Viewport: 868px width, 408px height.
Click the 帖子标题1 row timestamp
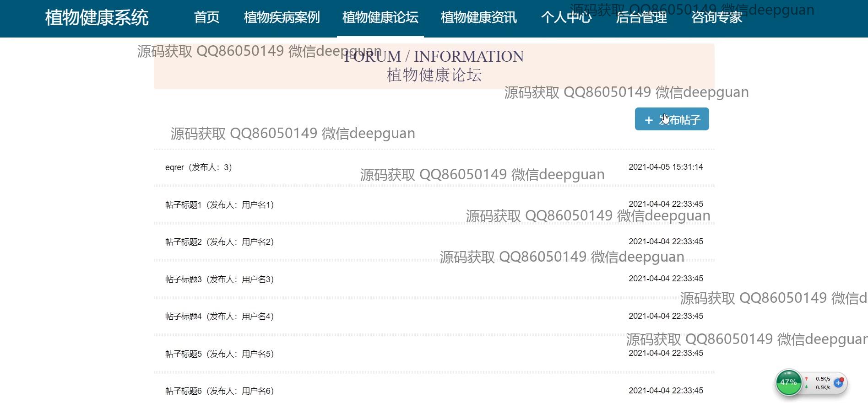[666, 204]
